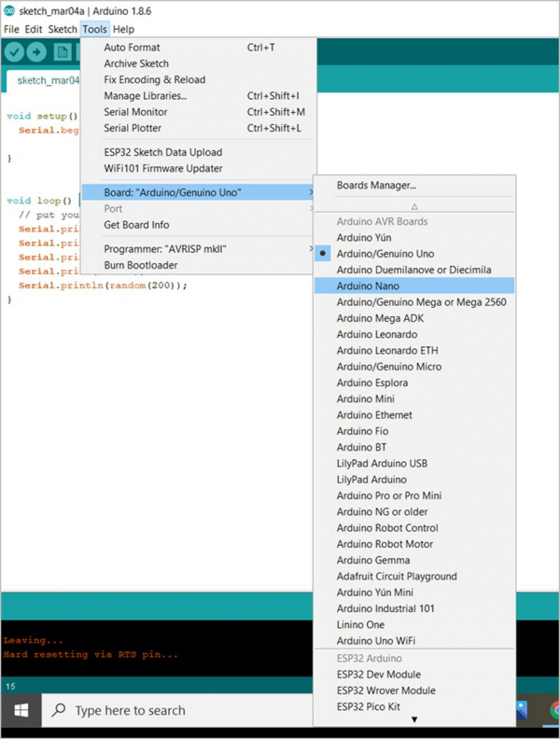The height and width of the screenshot is (739, 560).
Task: Select Arduino Uno WiFi
Action: click(x=414, y=640)
